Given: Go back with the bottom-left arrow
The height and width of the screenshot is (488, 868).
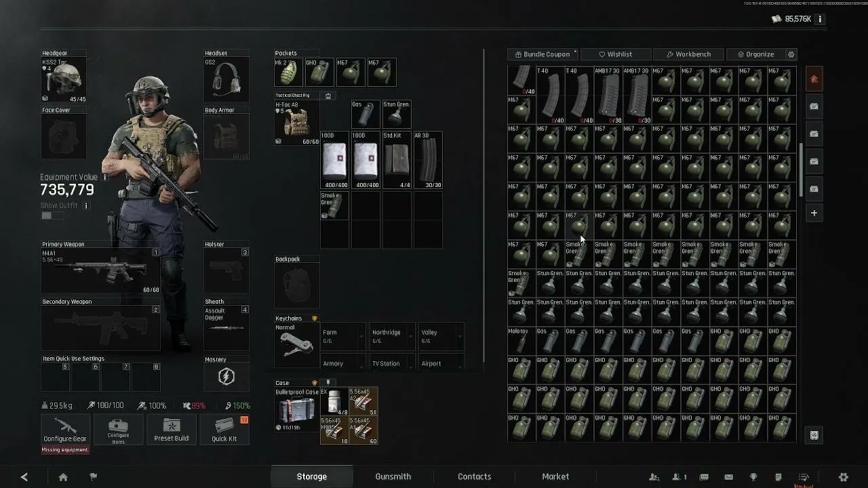Looking at the screenshot, I should pyautogui.click(x=24, y=477).
